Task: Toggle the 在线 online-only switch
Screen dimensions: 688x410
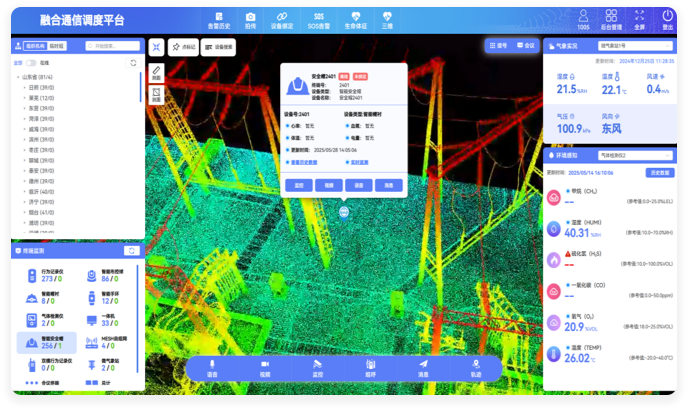Action: pyautogui.click(x=31, y=62)
